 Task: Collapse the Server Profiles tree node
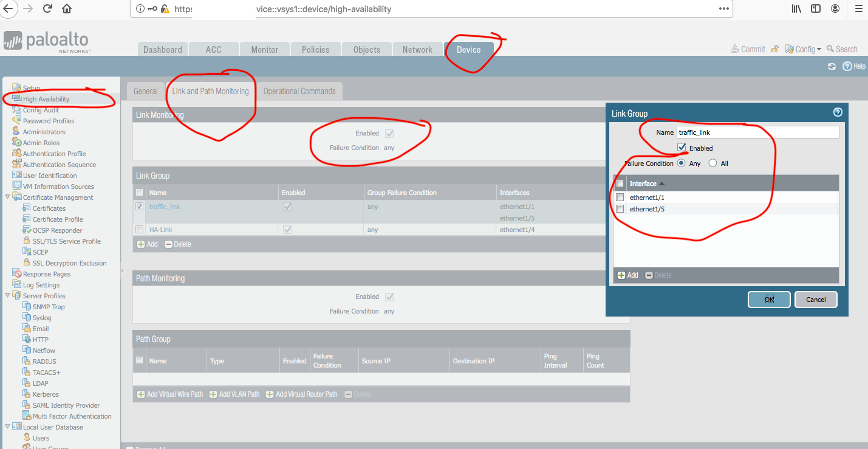coord(7,296)
